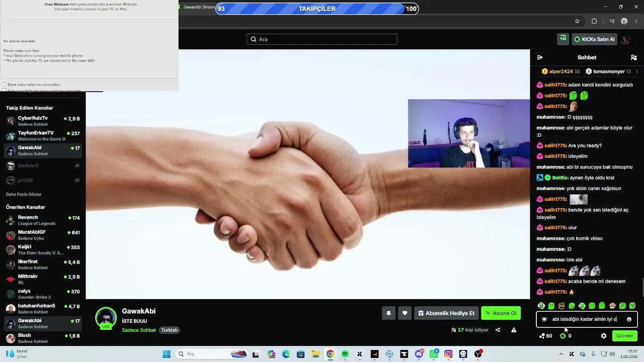Click the chat message input field
This screenshot has width=644, height=362.
tap(587, 319)
